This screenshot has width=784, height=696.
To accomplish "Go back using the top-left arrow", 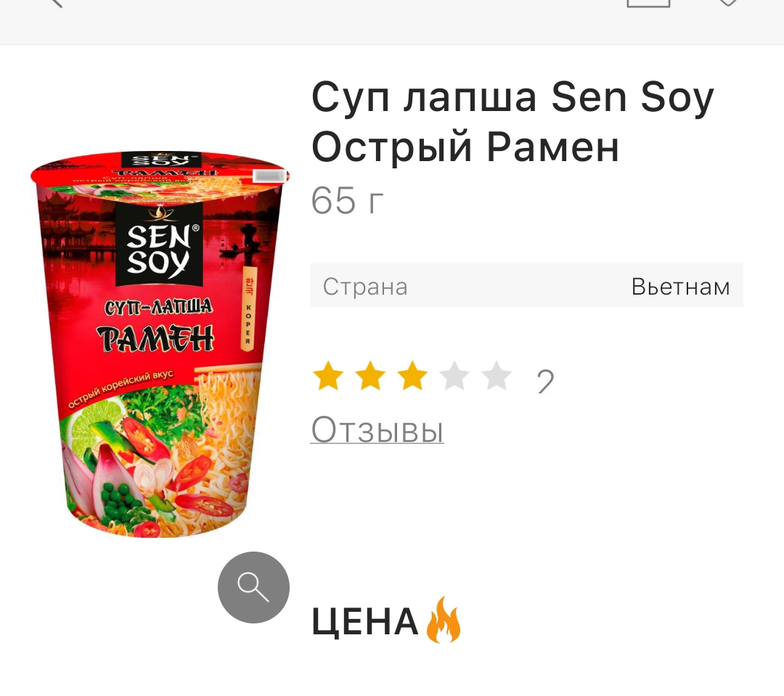I will pyautogui.click(x=56, y=3).
